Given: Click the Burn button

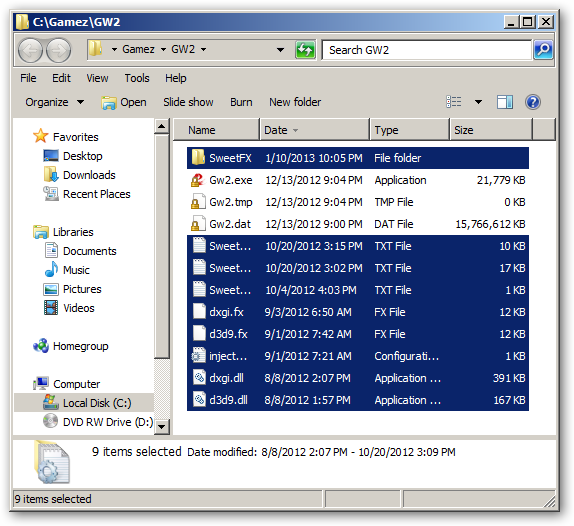Looking at the screenshot, I should (x=241, y=102).
